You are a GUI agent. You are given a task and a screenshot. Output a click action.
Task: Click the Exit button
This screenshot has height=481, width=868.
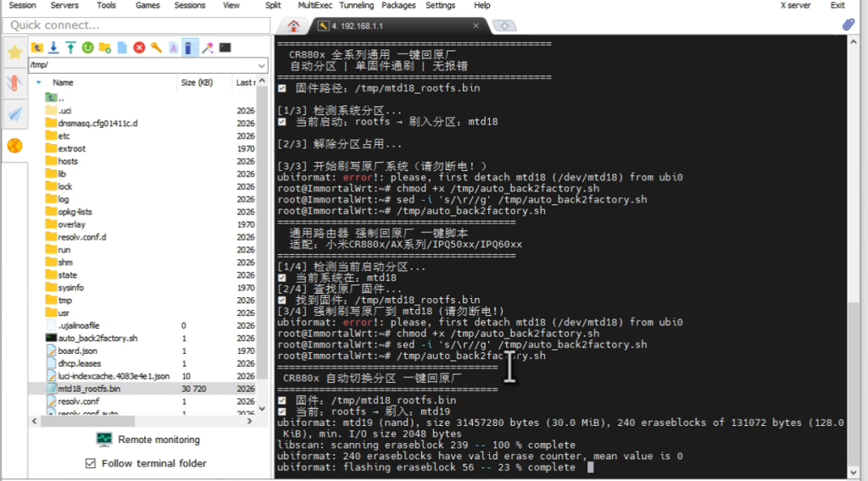point(837,6)
